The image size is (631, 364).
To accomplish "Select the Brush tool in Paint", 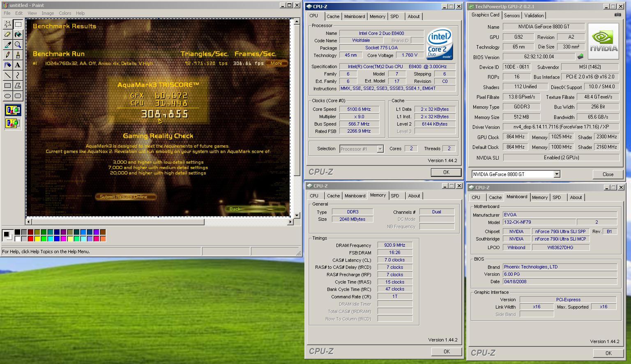I will [x=18, y=55].
